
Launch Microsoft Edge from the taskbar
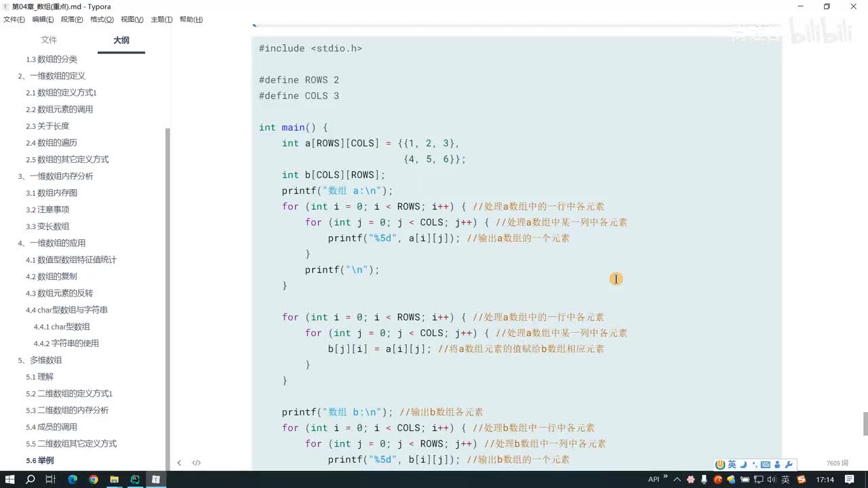pos(73,479)
